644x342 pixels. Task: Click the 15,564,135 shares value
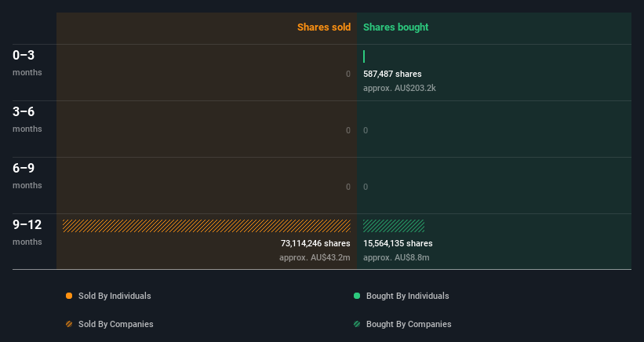pos(398,243)
